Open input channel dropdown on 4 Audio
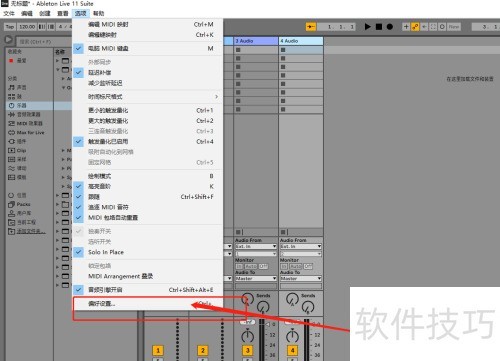 [301, 254]
